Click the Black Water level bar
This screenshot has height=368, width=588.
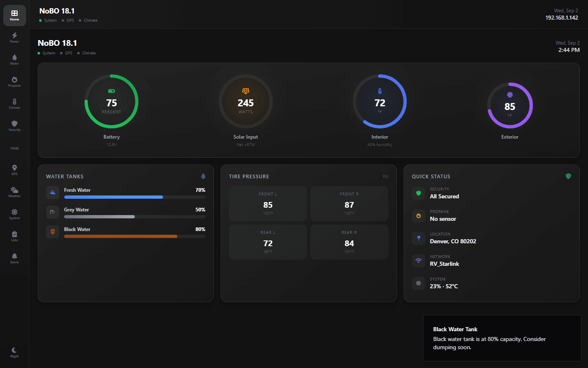[x=135, y=236]
